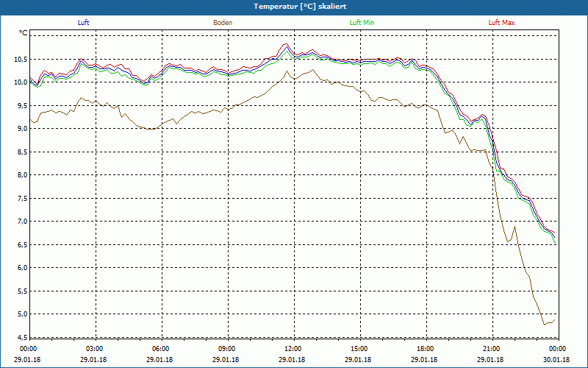Click the red Luft Max legend label
Screen dimensions: 588x368
click(x=501, y=23)
